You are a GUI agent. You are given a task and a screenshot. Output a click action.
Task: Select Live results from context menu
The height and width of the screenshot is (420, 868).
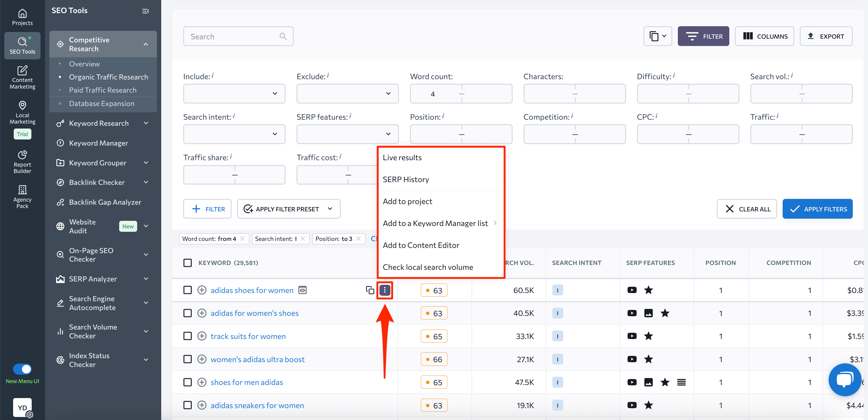(x=402, y=157)
